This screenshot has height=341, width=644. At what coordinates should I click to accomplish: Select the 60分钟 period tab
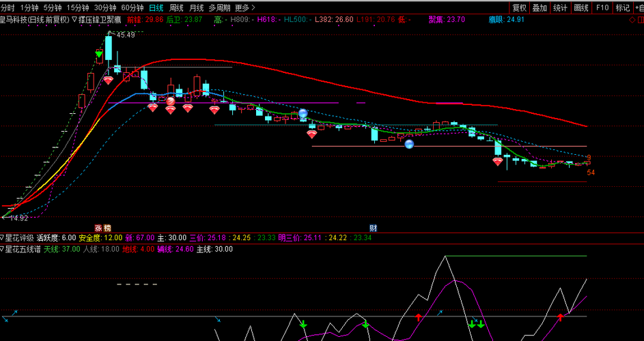tap(132, 8)
